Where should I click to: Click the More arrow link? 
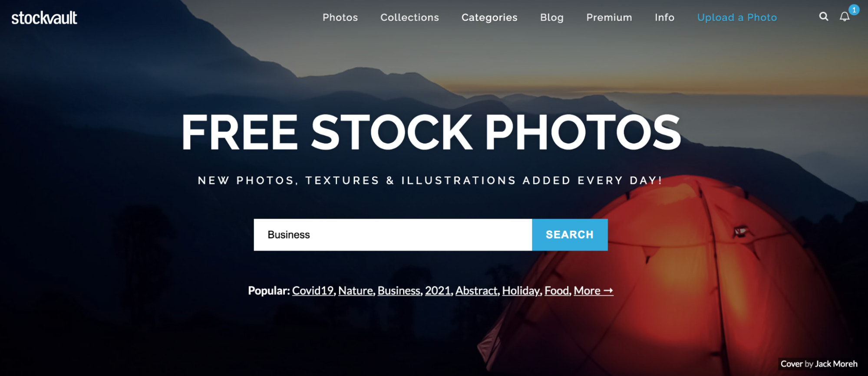click(x=594, y=291)
